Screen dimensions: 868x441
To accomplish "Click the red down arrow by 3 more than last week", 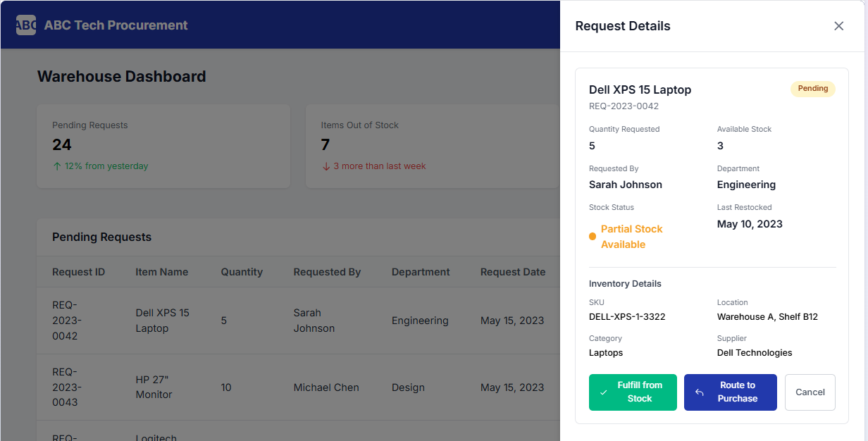I will coord(326,166).
